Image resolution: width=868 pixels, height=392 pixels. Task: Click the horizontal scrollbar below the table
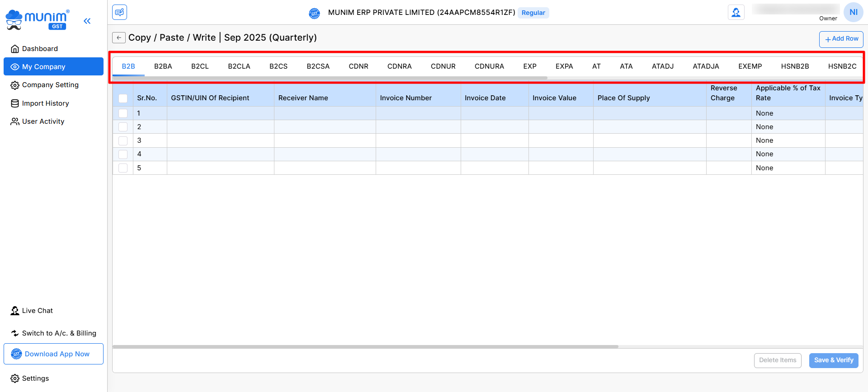coord(365,347)
